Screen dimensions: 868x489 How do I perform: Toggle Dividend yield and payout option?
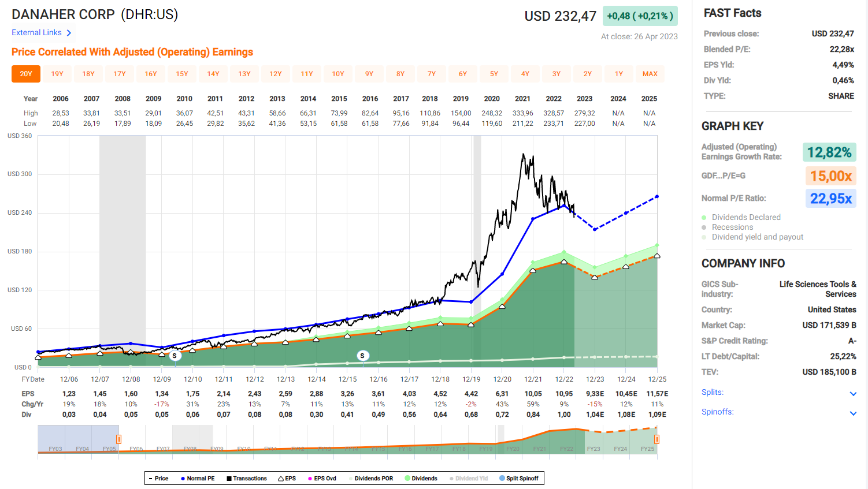click(x=752, y=237)
